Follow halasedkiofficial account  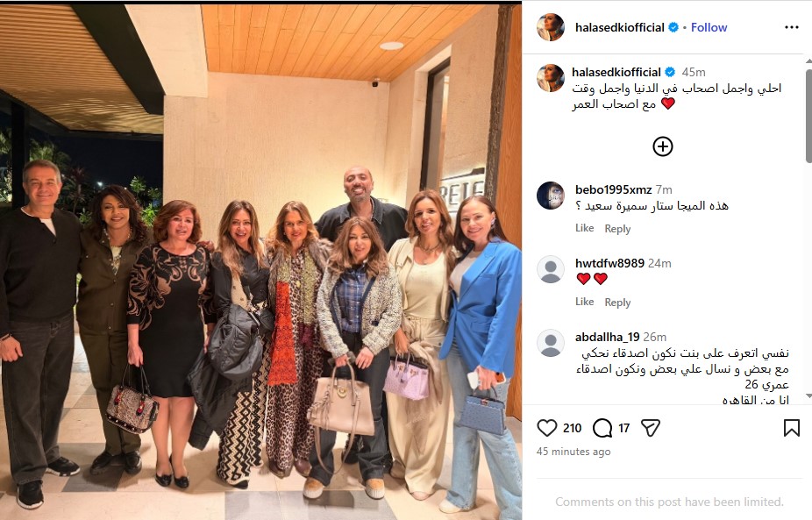point(709,27)
